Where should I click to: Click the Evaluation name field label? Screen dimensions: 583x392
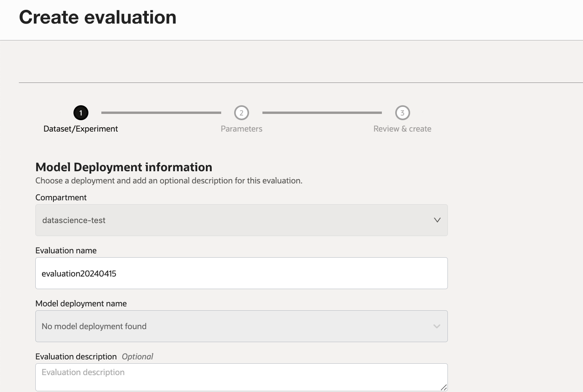coord(66,251)
